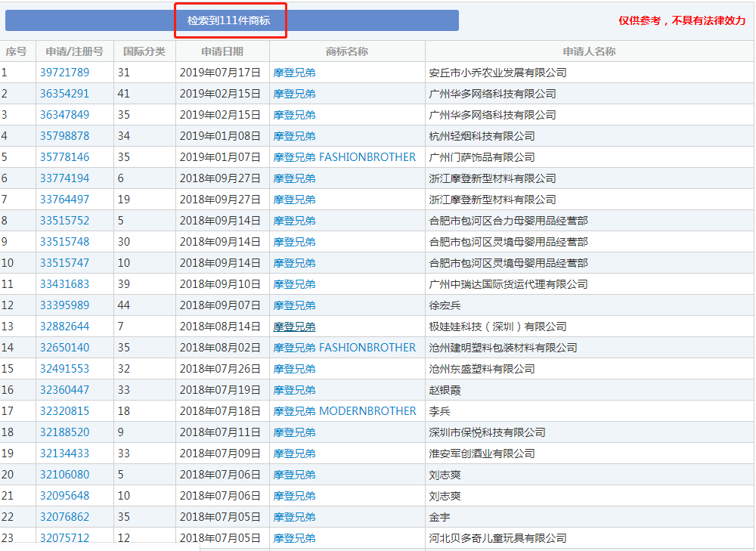Open the 摩登兄弟 trademark name in row 13
Screen dimensions: 756x551
(294, 327)
